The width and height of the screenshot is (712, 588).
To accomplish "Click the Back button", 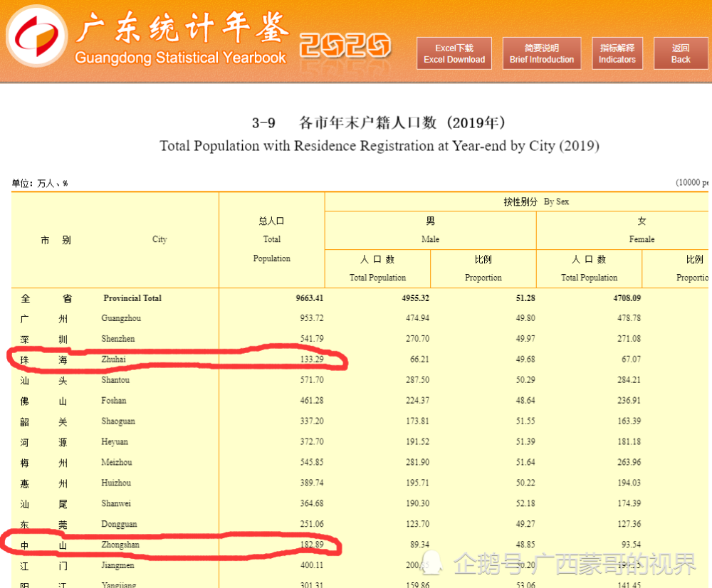I will [x=681, y=53].
